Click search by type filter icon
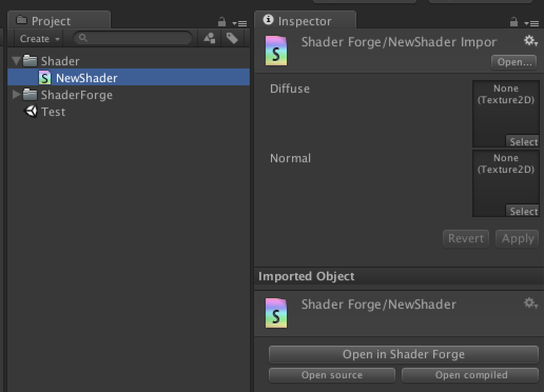This screenshot has height=392, width=544. click(209, 38)
